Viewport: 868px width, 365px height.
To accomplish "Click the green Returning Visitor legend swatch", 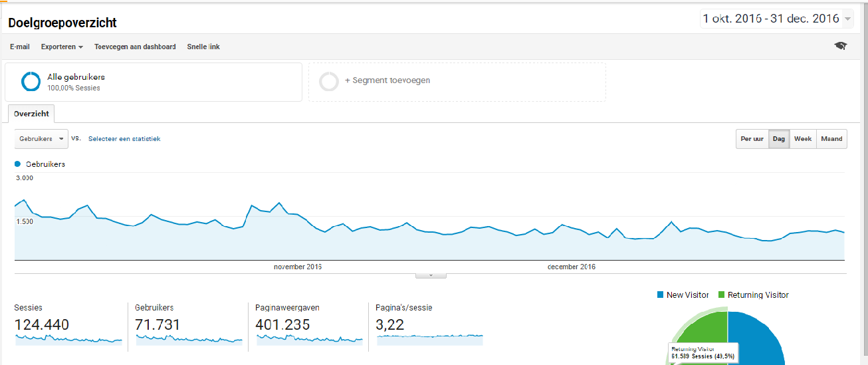I will (x=721, y=295).
